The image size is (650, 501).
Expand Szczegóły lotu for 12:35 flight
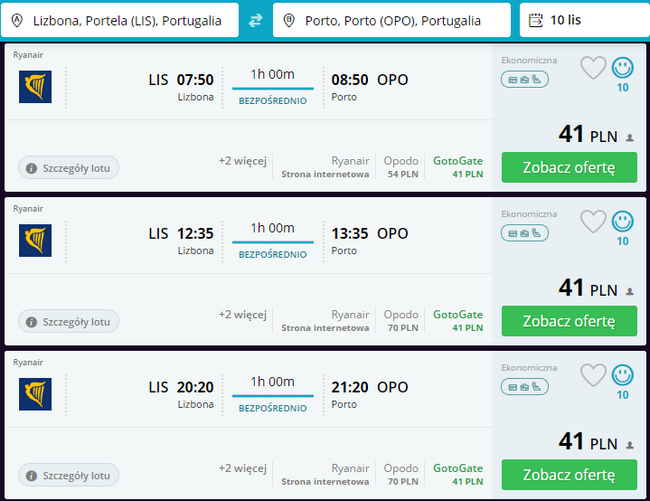click(x=68, y=322)
